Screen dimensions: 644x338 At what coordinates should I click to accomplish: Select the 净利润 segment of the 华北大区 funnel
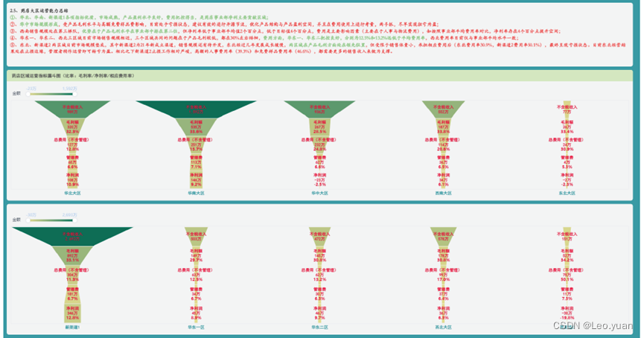point(72,180)
